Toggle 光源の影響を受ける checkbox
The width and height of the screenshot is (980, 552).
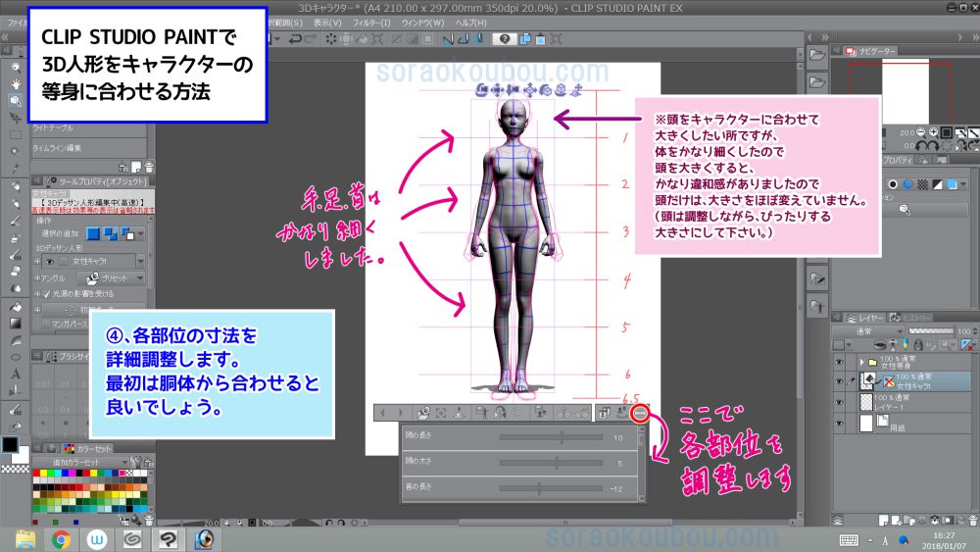(46, 294)
